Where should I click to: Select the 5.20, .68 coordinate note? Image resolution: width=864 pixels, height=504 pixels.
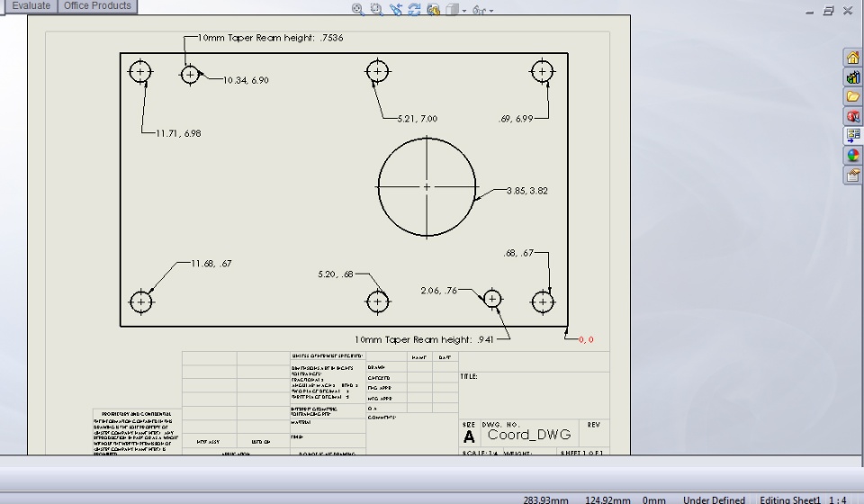336,274
